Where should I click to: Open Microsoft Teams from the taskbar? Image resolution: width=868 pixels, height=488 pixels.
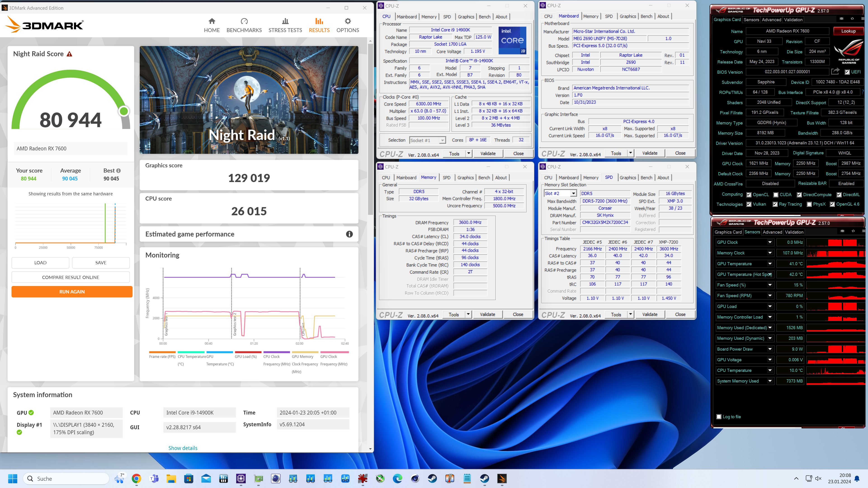tap(154, 479)
